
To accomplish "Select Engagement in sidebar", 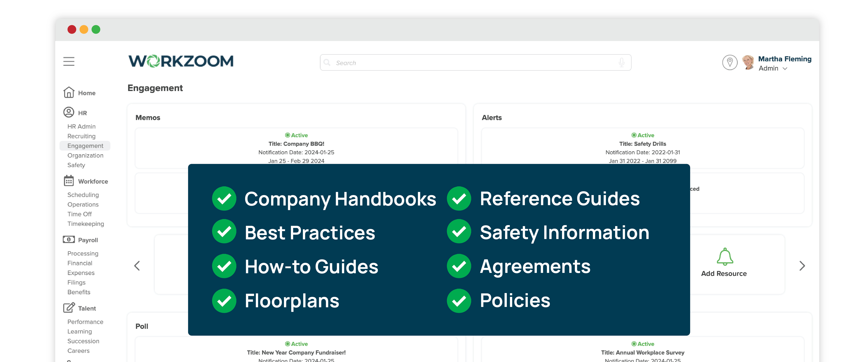I will [85, 146].
